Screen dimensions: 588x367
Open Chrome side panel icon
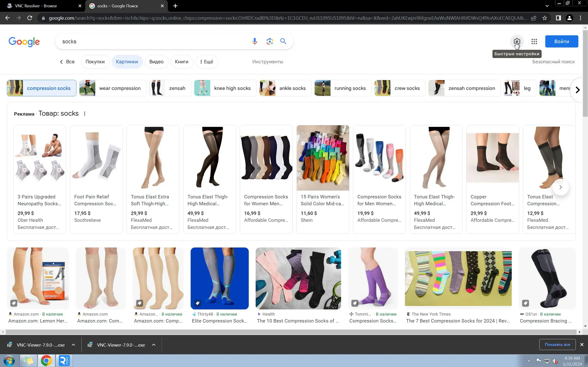(558, 18)
